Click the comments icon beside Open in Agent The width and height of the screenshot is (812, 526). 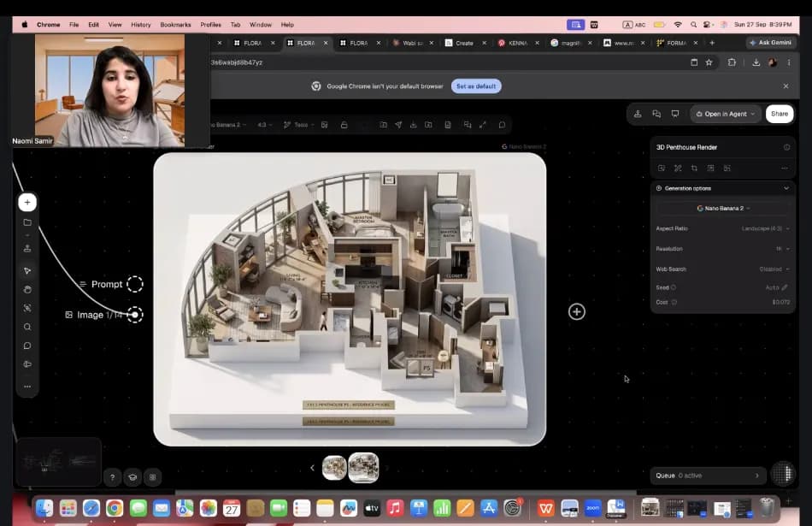click(656, 114)
